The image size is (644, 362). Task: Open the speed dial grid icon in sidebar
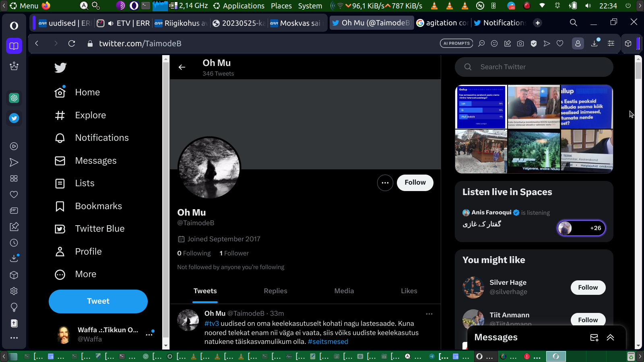point(14,179)
